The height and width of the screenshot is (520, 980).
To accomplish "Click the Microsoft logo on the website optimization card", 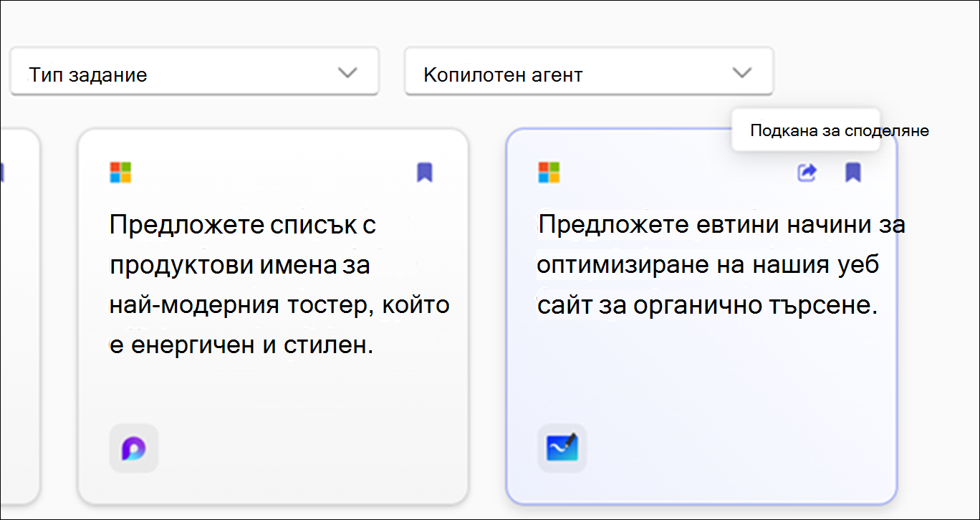I will [549, 173].
